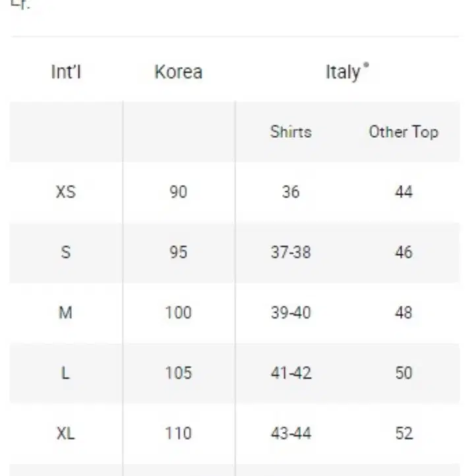Viewport: 476px width, 476px height.
Task: Click the shirt size 36 cell
Action: click(x=291, y=192)
